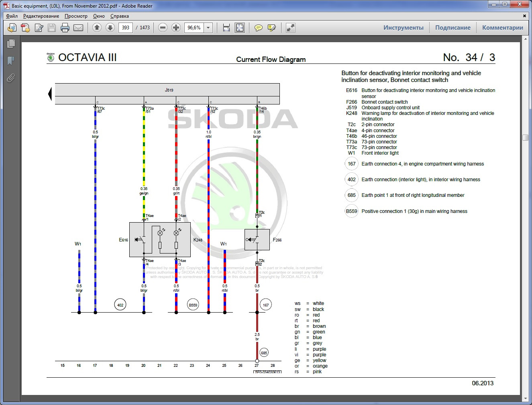Open the Файл menu
The width and height of the screenshot is (532, 405).
coord(12,16)
